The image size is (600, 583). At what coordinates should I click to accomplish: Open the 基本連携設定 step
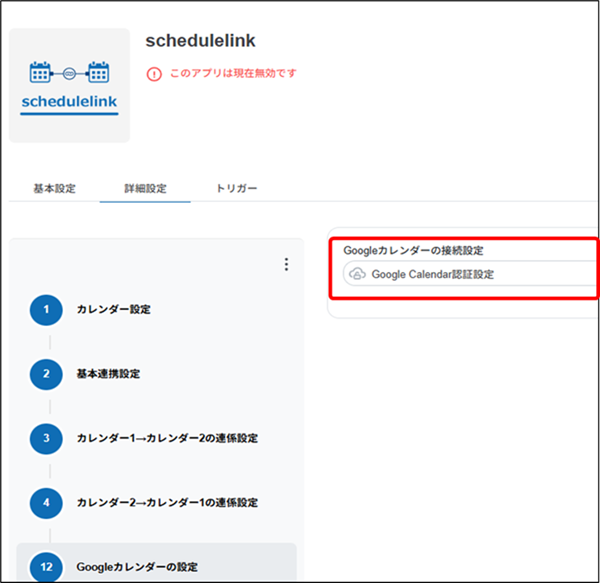click(108, 374)
